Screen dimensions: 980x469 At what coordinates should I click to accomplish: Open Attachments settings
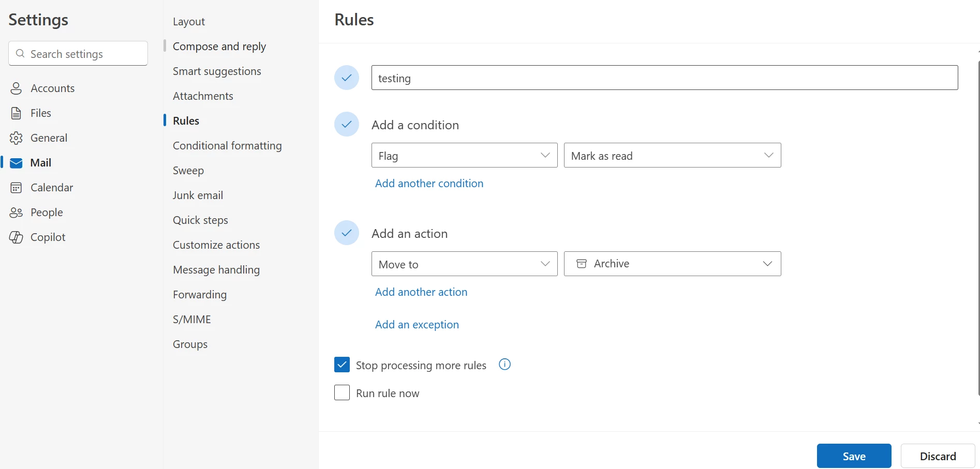tap(203, 96)
